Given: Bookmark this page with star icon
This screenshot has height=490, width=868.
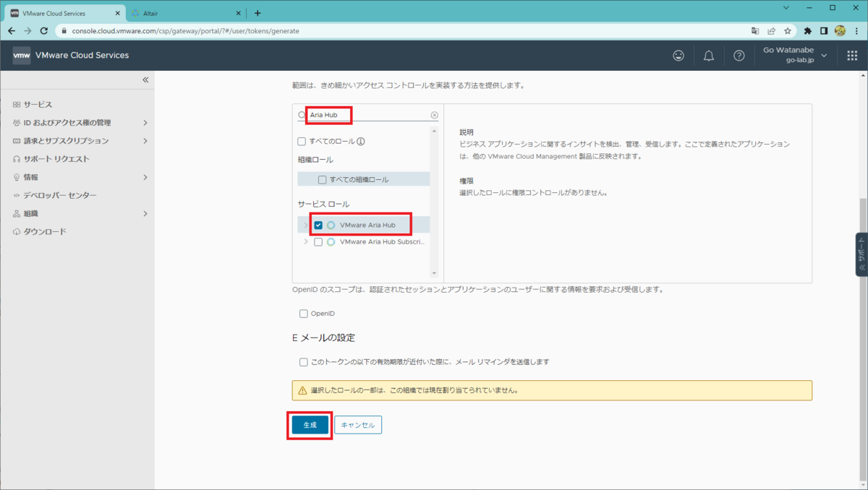Looking at the screenshot, I should click(788, 31).
